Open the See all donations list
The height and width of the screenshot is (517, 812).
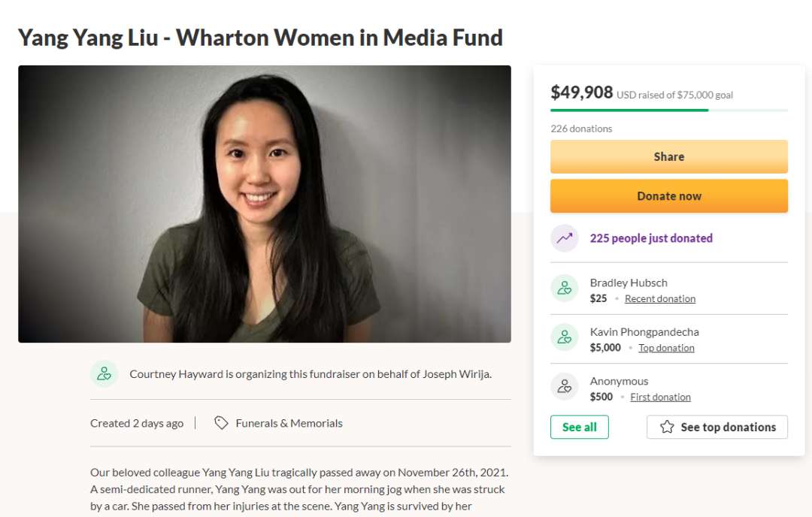coord(579,427)
